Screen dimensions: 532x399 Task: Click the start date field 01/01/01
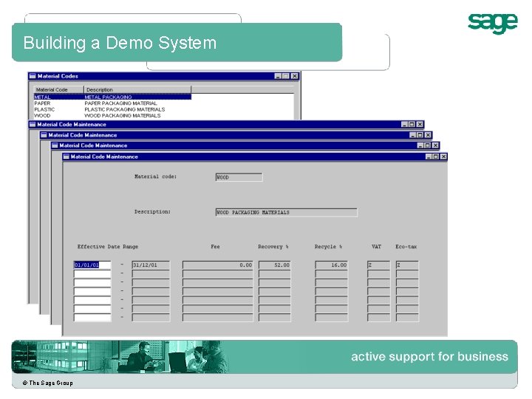coord(92,265)
